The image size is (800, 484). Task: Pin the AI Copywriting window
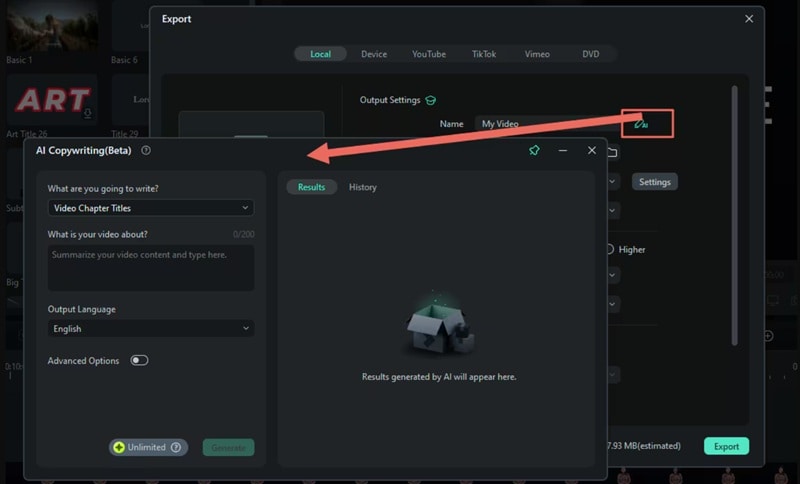tap(534, 150)
